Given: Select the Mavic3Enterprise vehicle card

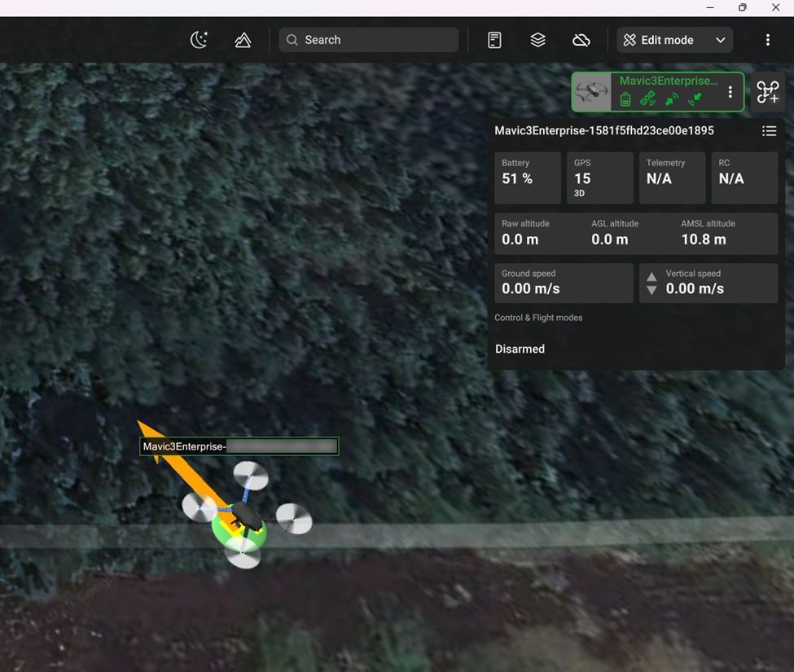Looking at the screenshot, I should [x=658, y=92].
